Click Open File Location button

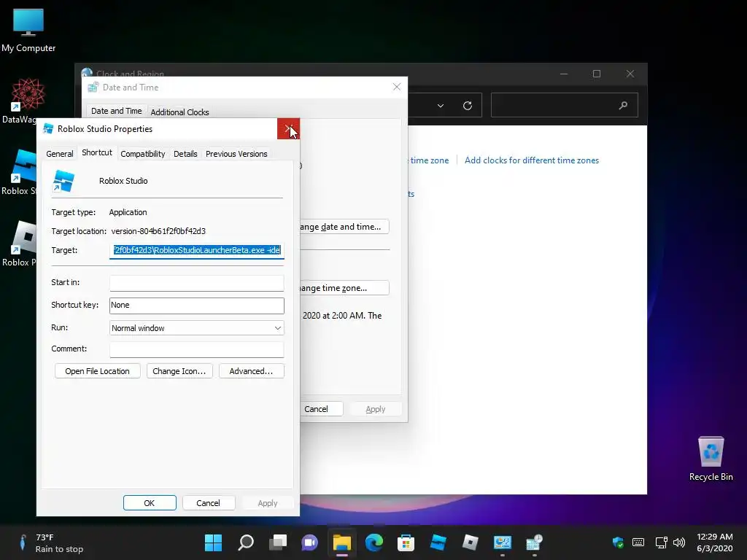[x=97, y=371]
